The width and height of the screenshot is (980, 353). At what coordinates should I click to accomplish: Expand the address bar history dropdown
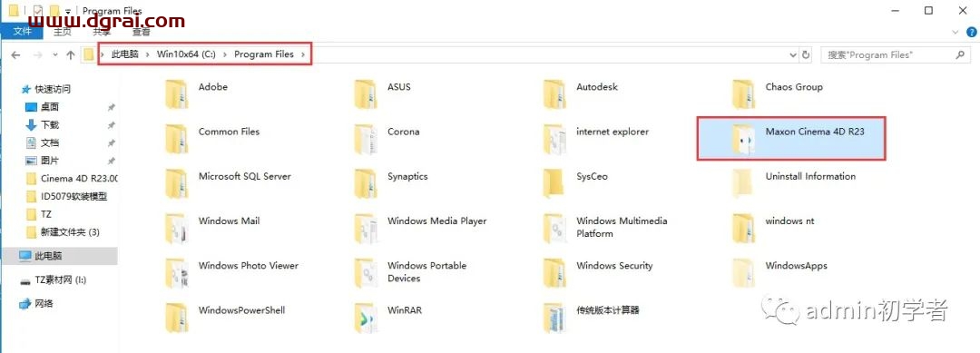tap(793, 55)
